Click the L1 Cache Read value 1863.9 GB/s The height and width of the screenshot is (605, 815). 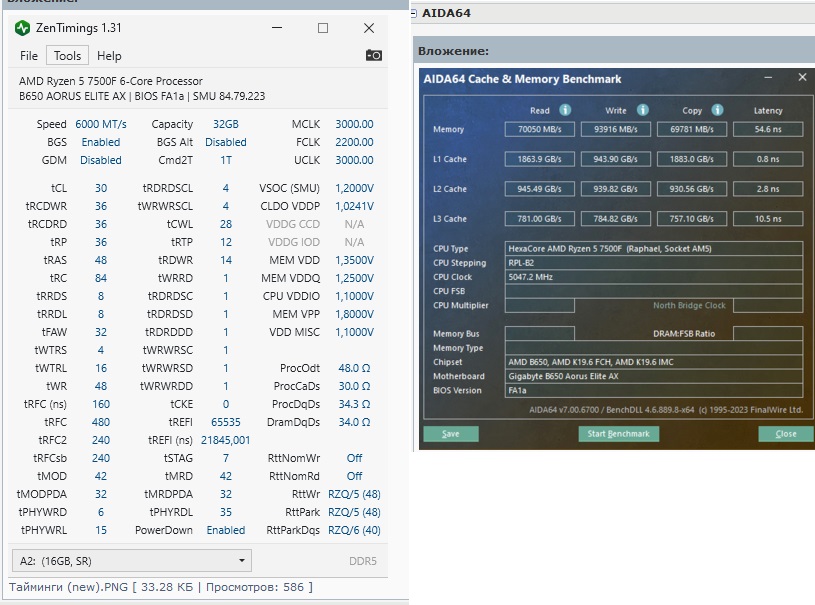[540, 159]
